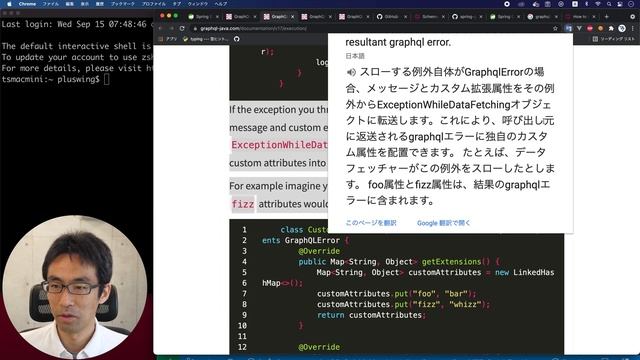The width and height of the screenshot is (640, 360).
Task: Go back in Chrome history
Action: pyautogui.click(x=160, y=28)
